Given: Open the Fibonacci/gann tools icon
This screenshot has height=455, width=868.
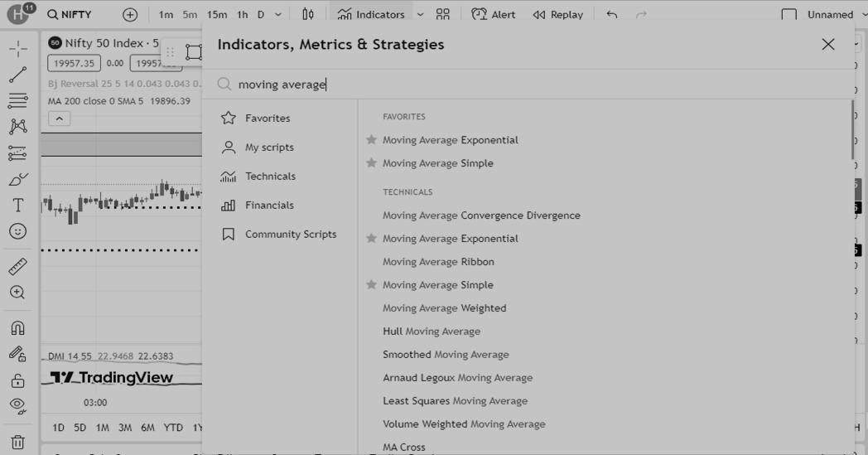Looking at the screenshot, I should click(17, 100).
